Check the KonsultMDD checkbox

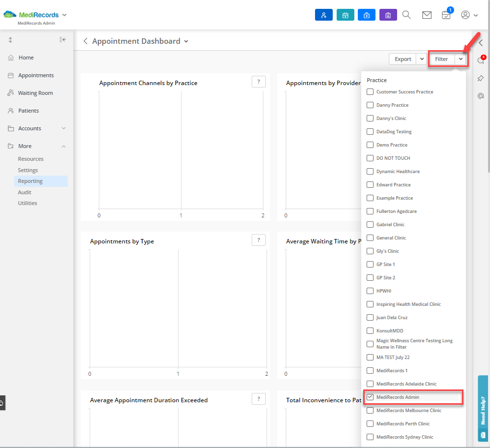tap(370, 331)
